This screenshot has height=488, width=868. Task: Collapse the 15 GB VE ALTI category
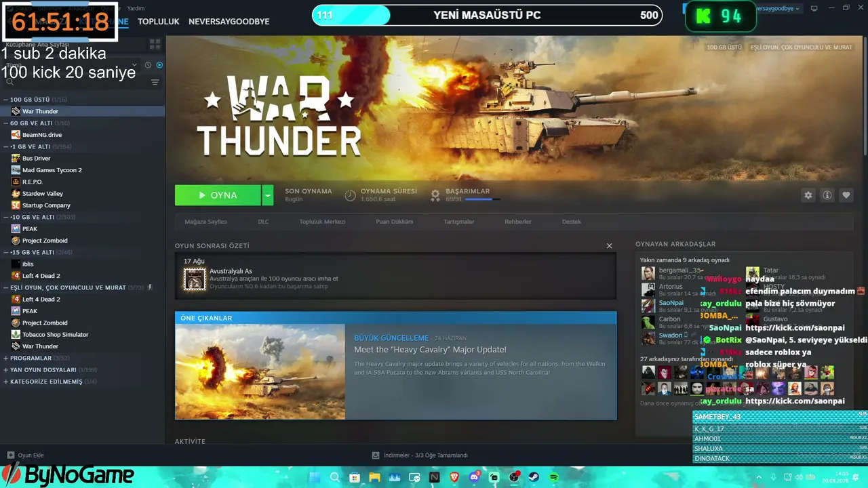point(6,252)
